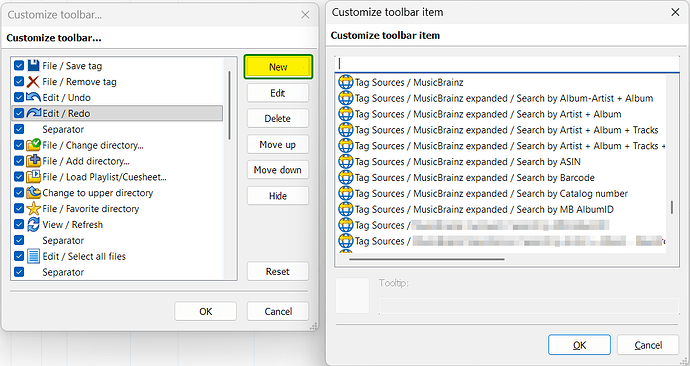Viewport: 690px width, 366px height.
Task: Click vertical scrollbar of Tag Sources list
Action: tap(672, 207)
